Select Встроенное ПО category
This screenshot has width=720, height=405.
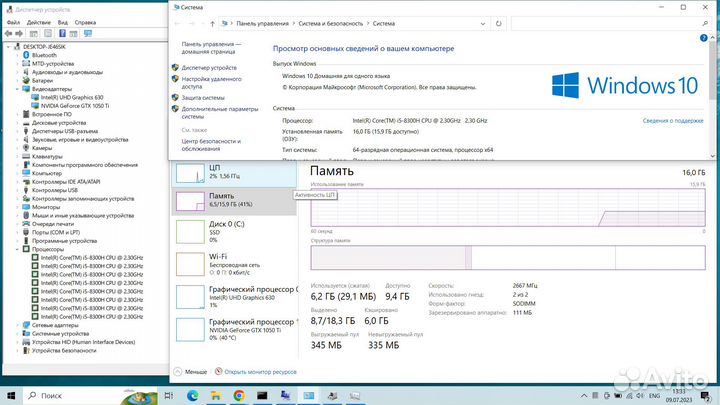pos(52,114)
